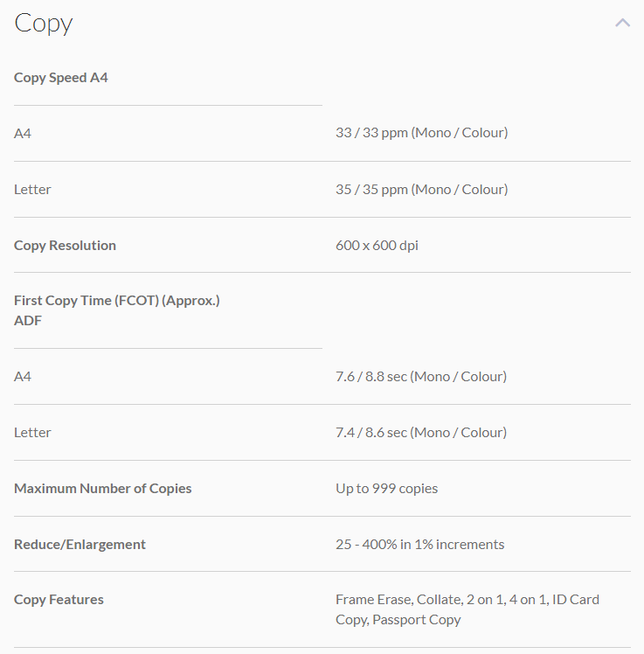The height and width of the screenshot is (654, 644).
Task: Click the Copy Resolution label
Action: pos(65,245)
